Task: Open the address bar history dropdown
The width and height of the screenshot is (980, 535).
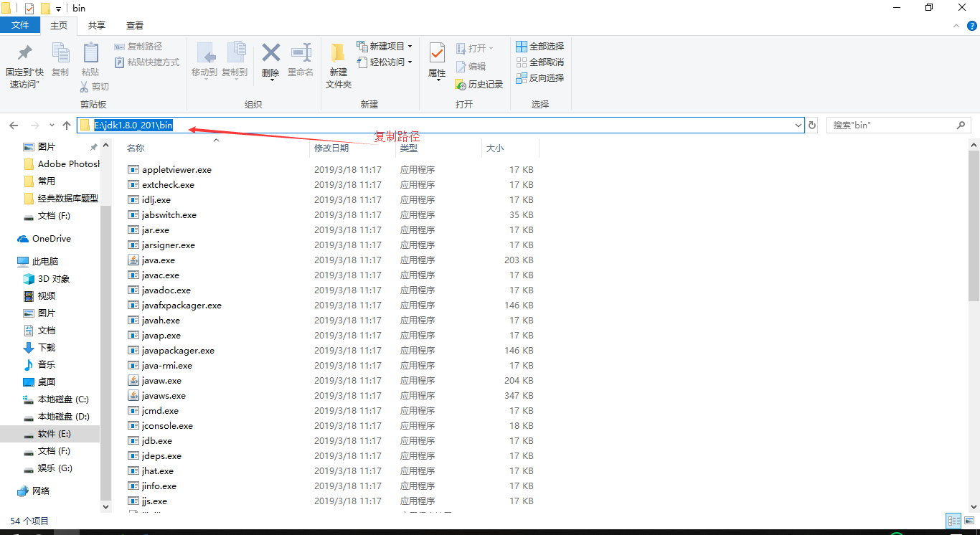Action: pos(798,126)
